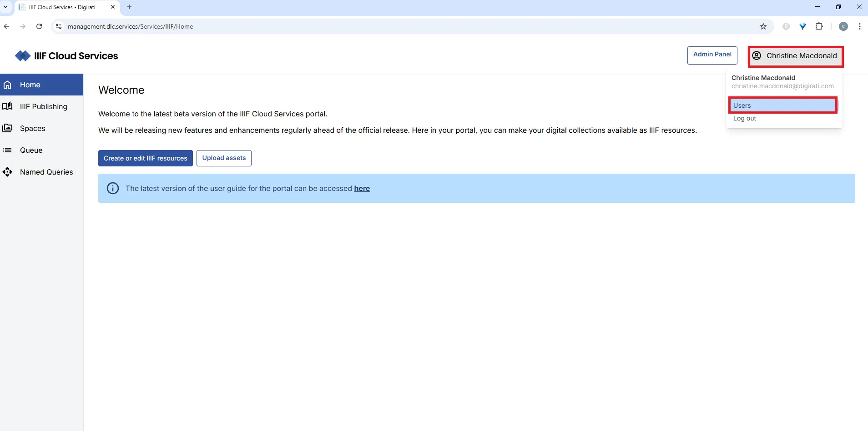Image resolution: width=868 pixels, height=431 pixels.
Task: Reload the page
Action: (39, 26)
